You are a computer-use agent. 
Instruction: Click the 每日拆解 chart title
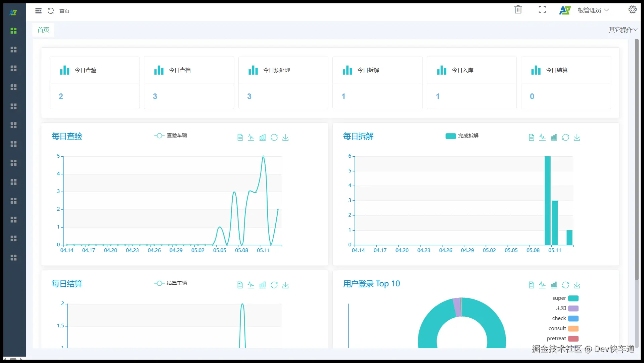358,136
